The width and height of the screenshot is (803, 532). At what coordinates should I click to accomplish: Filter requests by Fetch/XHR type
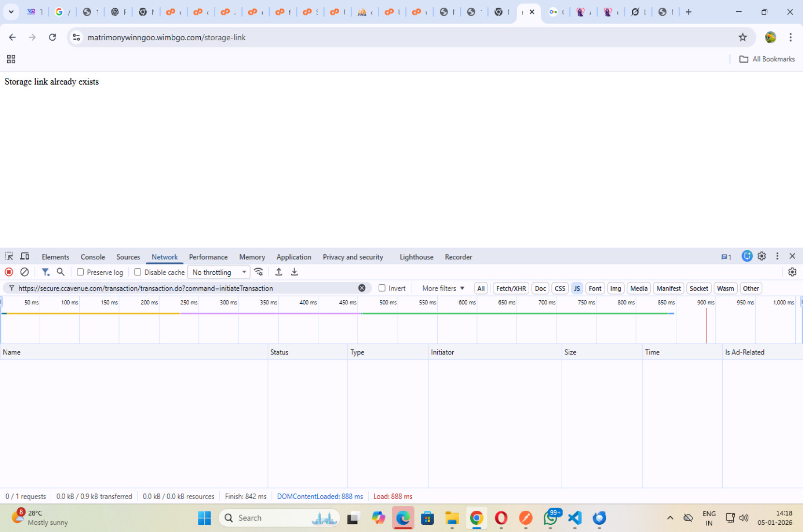pyautogui.click(x=511, y=289)
